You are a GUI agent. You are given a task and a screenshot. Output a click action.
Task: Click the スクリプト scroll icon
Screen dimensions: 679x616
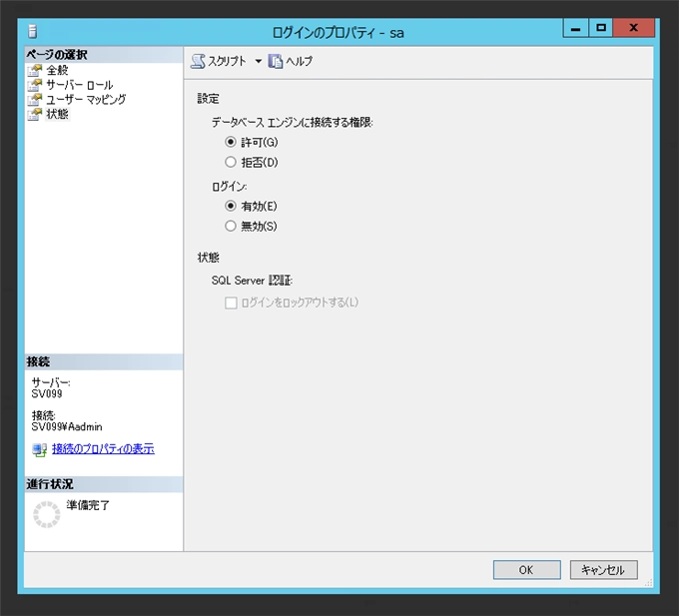click(198, 61)
